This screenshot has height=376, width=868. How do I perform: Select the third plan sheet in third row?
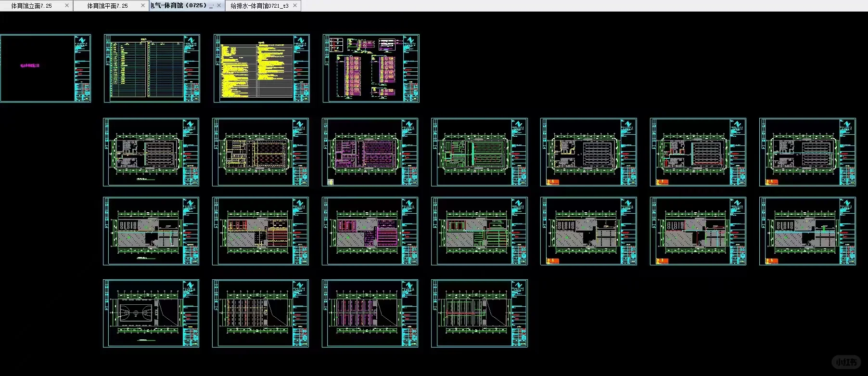pos(370,231)
